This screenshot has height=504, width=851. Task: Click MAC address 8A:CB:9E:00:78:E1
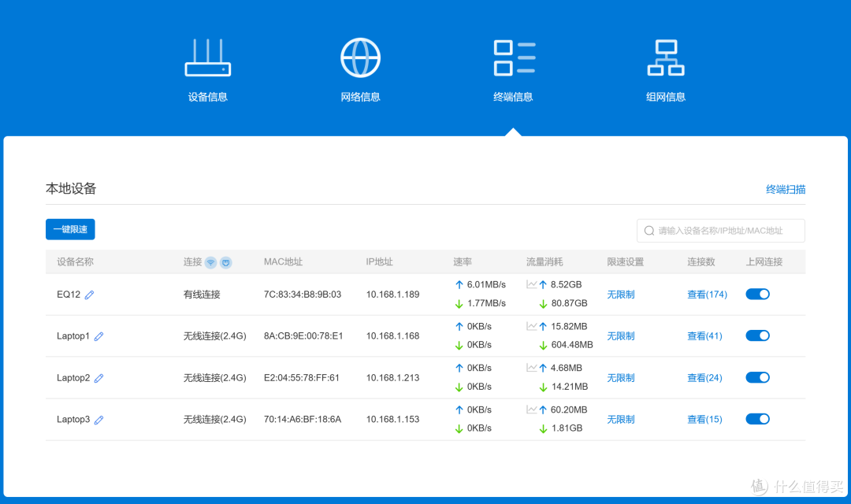(x=303, y=336)
